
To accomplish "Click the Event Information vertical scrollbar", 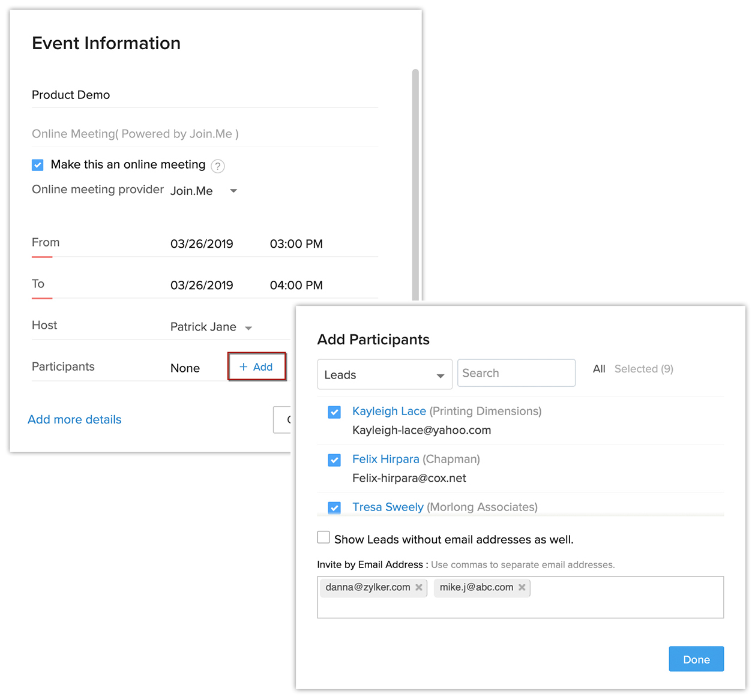I will (415, 180).
